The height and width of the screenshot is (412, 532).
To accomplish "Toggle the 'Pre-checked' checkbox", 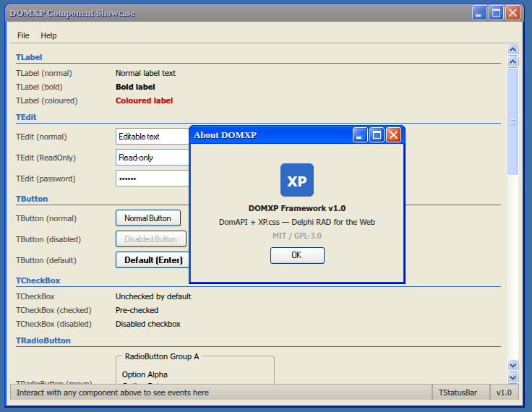I will tap(137, 310).
